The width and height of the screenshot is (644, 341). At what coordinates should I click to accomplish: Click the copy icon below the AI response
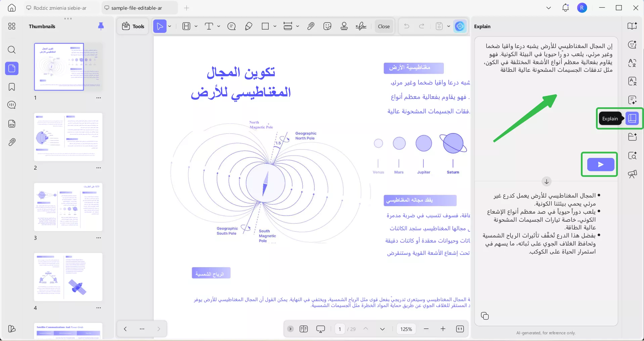(x=485, y=316)
